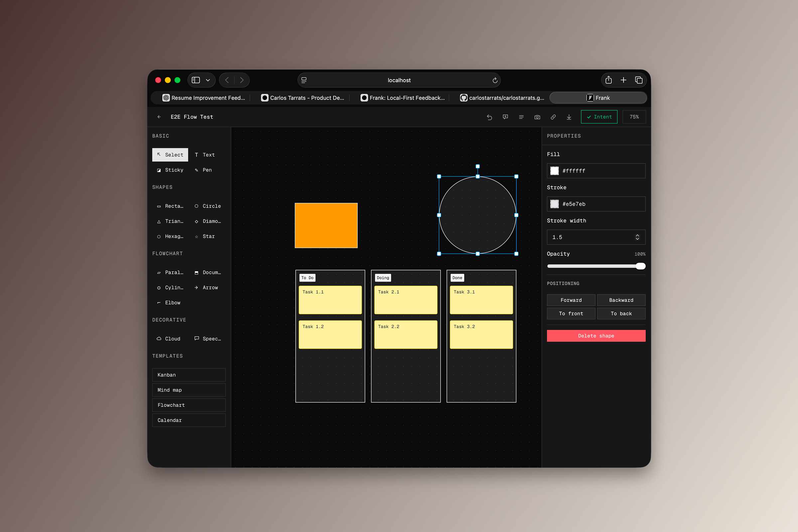798x532 pixels.
Task: Click the Stroke hex value field
Action: pyautogui.click(x=596, y=204)
